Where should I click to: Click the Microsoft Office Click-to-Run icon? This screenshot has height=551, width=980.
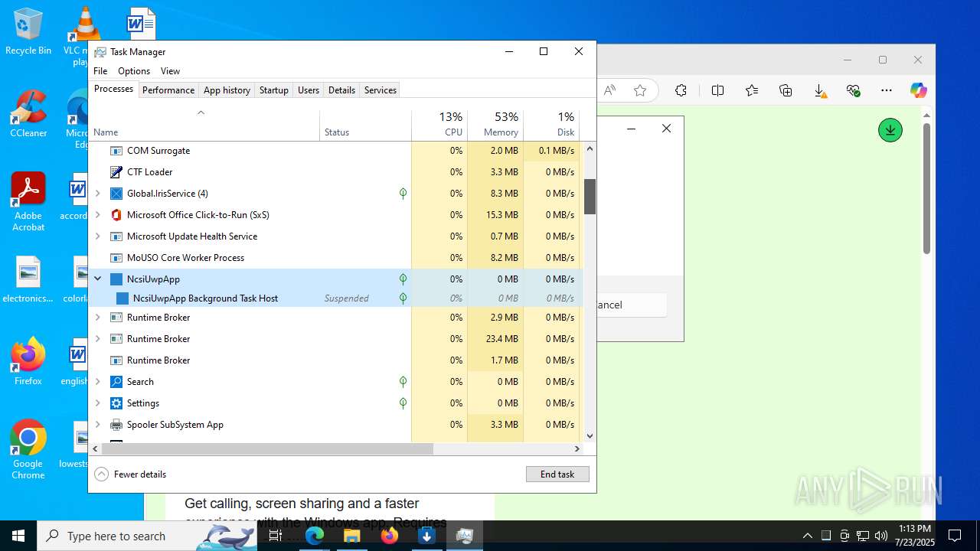(x=116, y=215)
